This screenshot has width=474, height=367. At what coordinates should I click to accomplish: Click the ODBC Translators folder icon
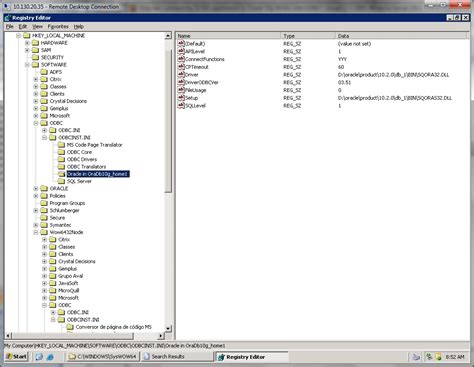coord(61,167)
